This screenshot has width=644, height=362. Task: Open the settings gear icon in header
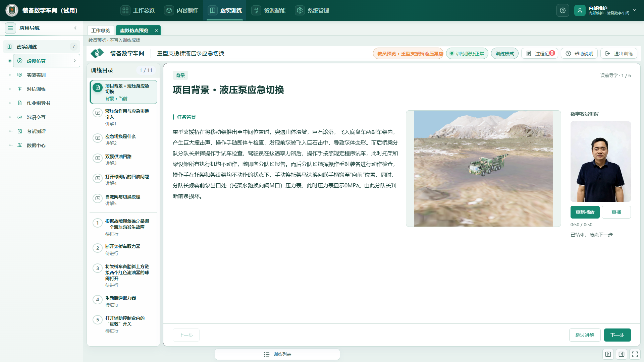[x=562, y=10]
